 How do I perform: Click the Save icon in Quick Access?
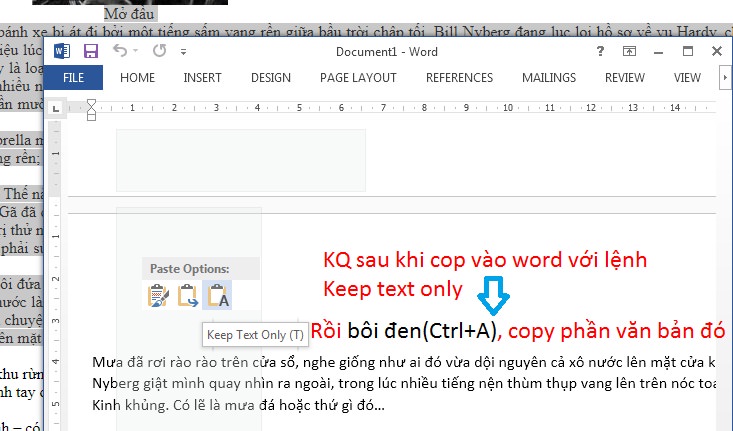(x=91, y=51)
